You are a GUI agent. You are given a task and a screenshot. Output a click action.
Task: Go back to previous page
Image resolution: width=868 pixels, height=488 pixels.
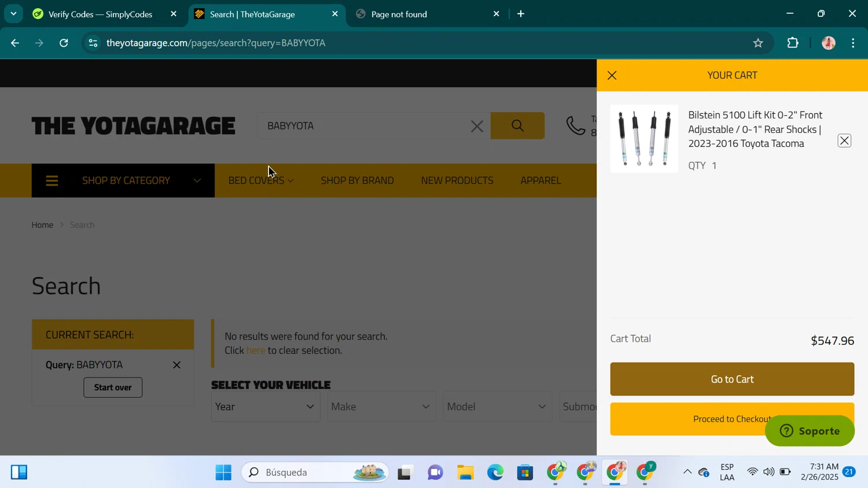pyautogui.click(x=15, y=43)
